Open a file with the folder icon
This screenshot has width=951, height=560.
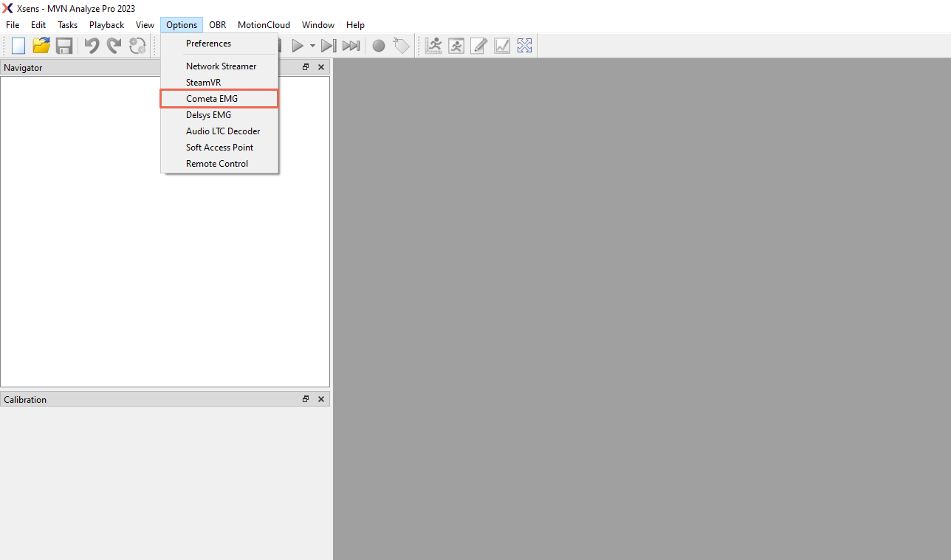tap(41, 46)
